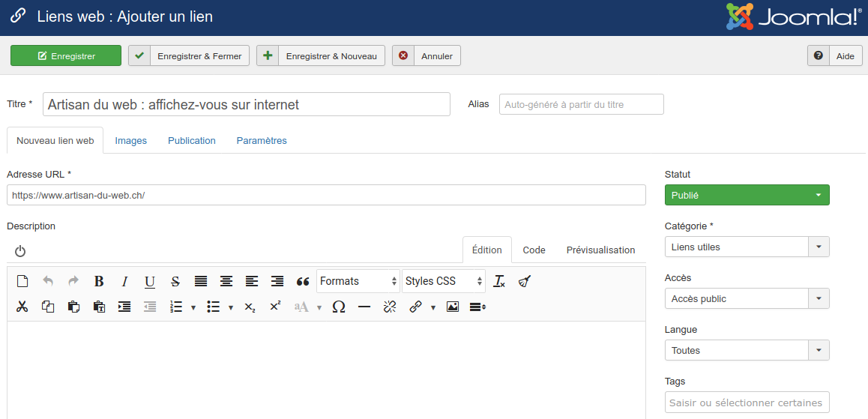Image resolution: width=868 pixels, height=419 pixels.
Task: Click the Alias input field
Action: 581,104
